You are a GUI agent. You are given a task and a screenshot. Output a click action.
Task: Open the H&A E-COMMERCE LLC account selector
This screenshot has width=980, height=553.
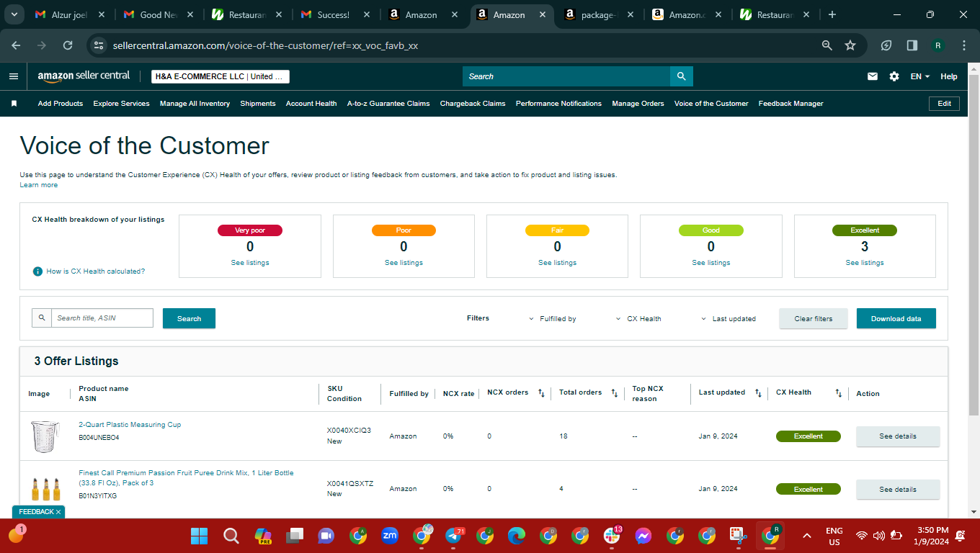[220, 76]
